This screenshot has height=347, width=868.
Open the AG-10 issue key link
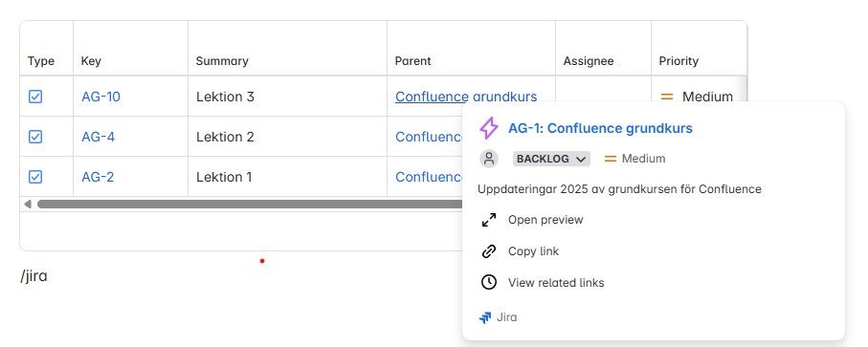[100, 97]
